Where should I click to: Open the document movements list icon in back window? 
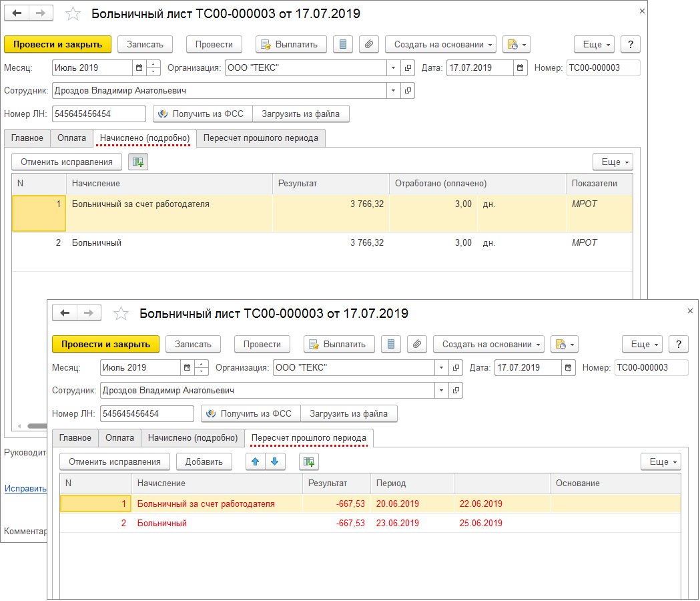click(343, 44)
